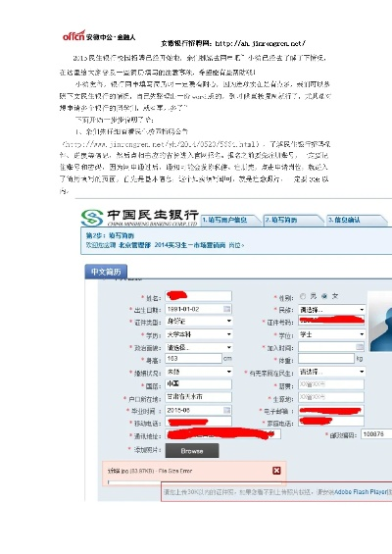This screenshot has width=392, height=554.
Task: Click the 身高 input showing 163
Action: [193, 359]
